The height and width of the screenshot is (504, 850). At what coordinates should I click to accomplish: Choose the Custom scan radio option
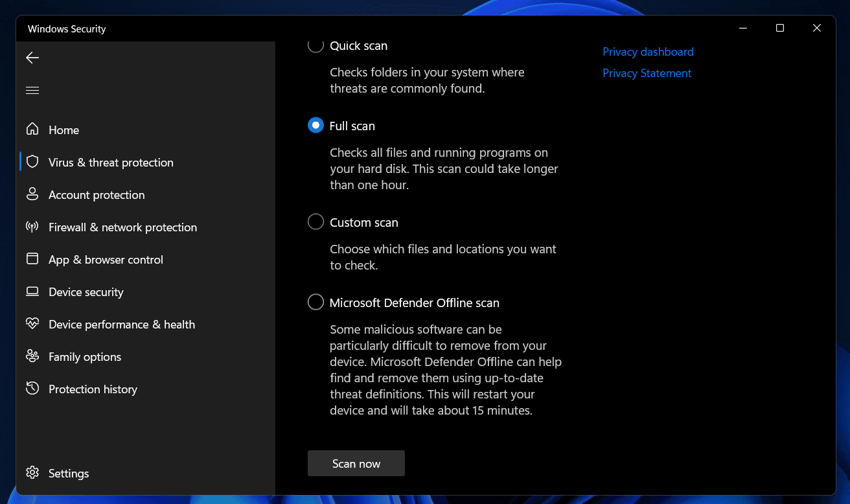tap(316, 222)
